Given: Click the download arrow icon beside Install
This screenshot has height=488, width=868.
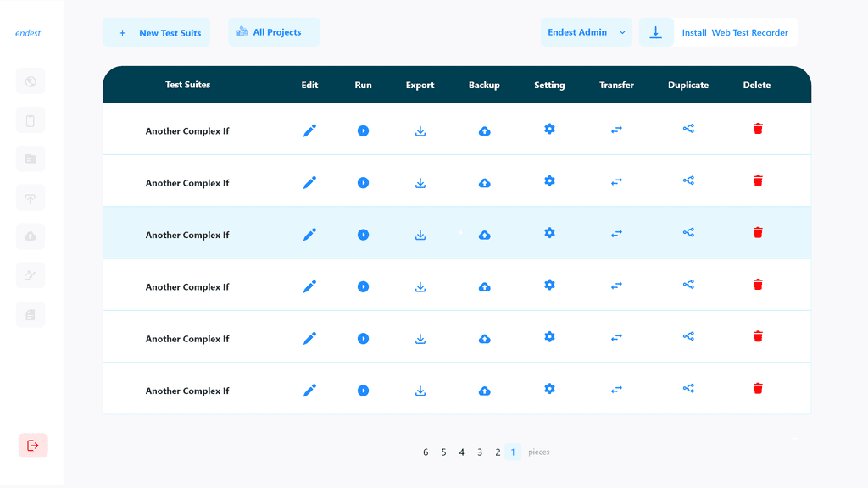Looking at the screenshot, I should tap(656, 32).
